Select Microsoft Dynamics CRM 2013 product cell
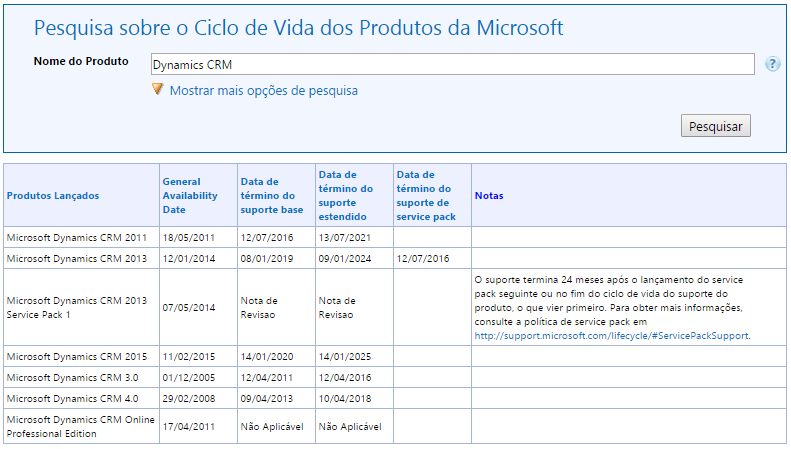 (x=76, y=258)
